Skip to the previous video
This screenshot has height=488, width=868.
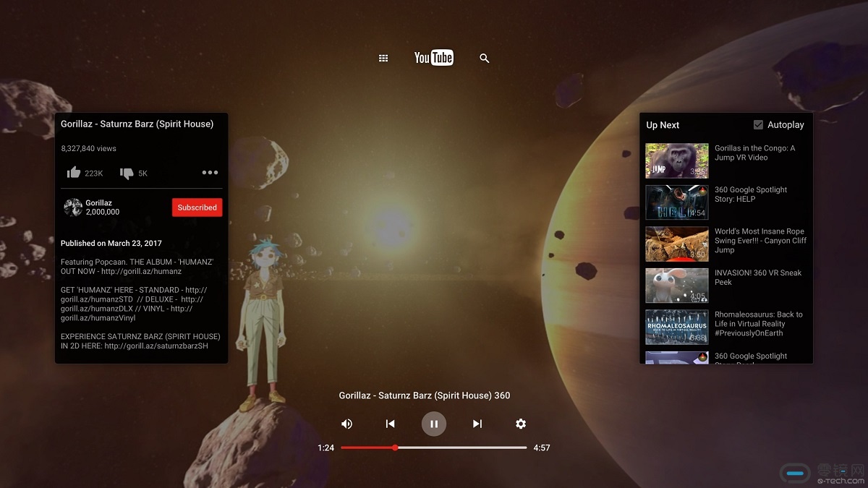pyautogui.click(x=391, y=424)
